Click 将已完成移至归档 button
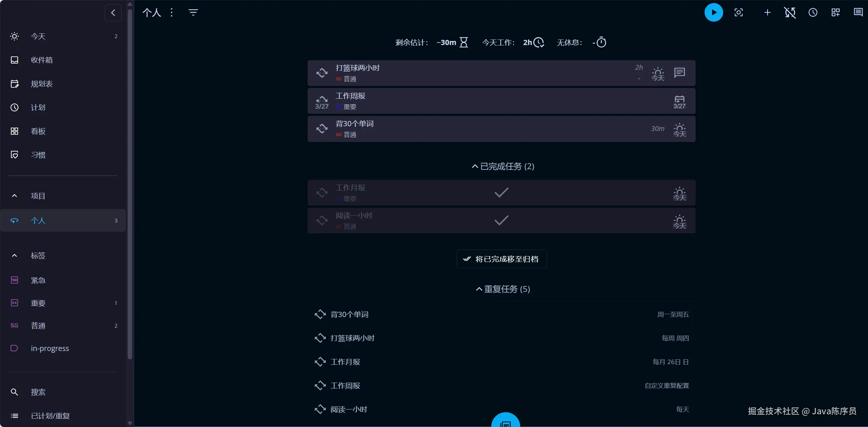This screenshot has height=427, width=868. 501,259
